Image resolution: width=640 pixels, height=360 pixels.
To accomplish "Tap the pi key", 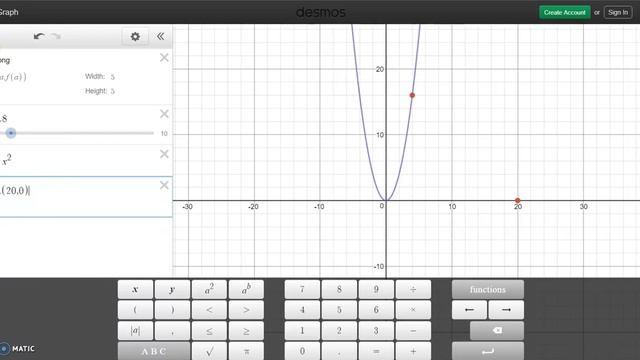I will point(246,351).
